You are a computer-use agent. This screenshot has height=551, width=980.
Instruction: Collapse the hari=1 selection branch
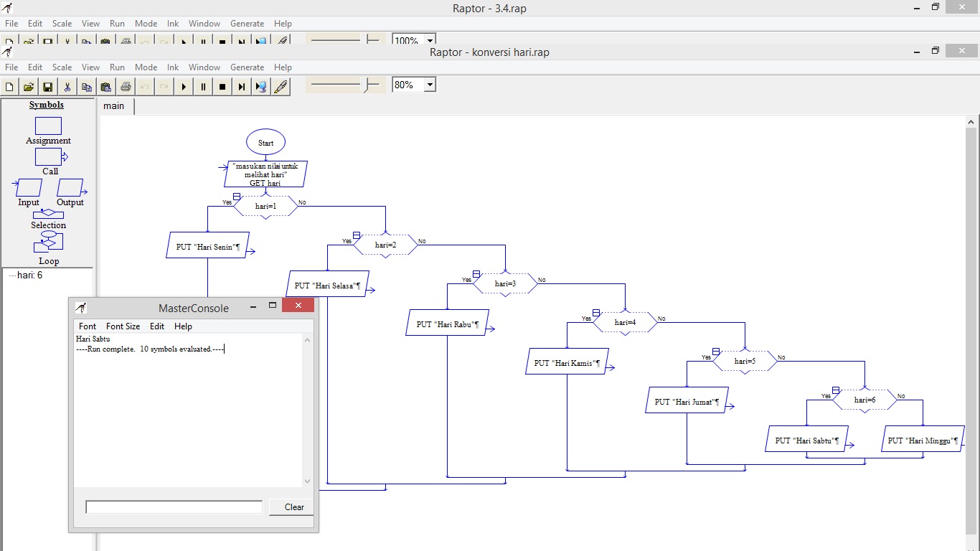click(237, 197)
